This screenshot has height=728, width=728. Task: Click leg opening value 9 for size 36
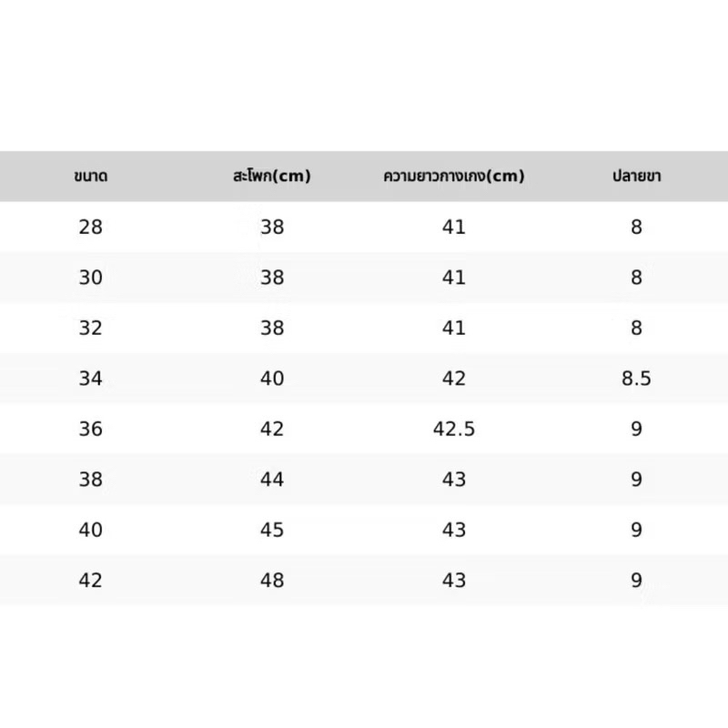click(x=636, y=429)
